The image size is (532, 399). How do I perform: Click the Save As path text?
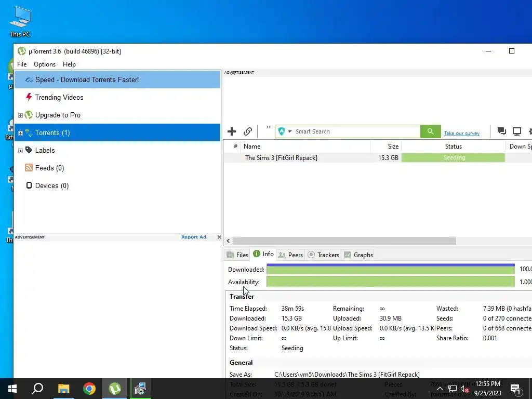pyautogui.click(x=347, y=374)
